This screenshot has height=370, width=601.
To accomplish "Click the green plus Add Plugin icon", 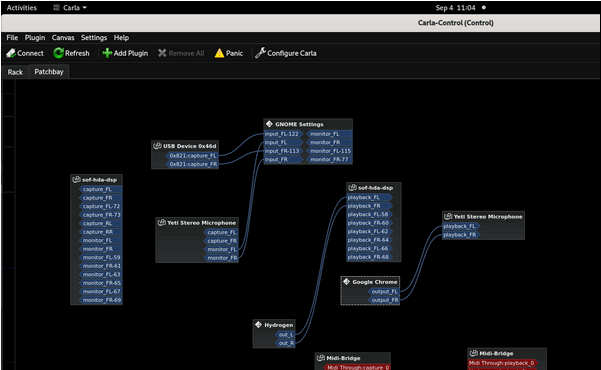I will tap(107, 53).
